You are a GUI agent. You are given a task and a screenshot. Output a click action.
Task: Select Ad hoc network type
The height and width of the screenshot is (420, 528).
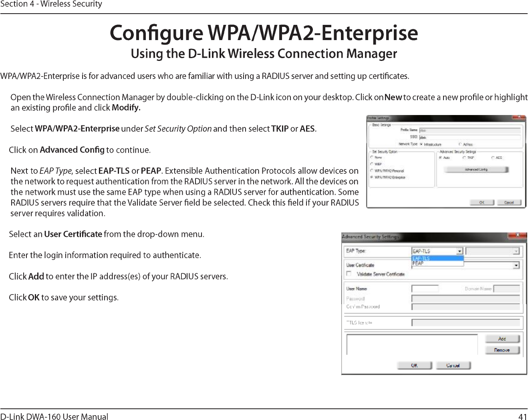460,144
